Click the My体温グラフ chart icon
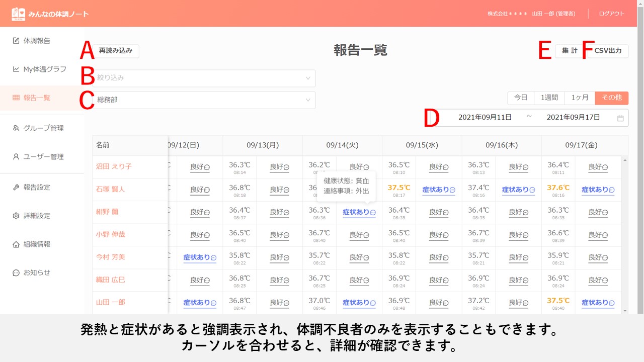The width and height of the screenshot is (644, 362). click(x=16, y=69)
